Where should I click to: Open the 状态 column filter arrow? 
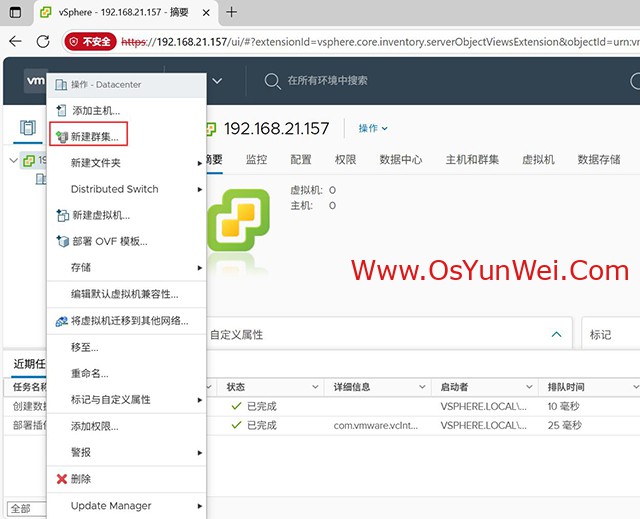pyautogui.click(x=315, y=387)
